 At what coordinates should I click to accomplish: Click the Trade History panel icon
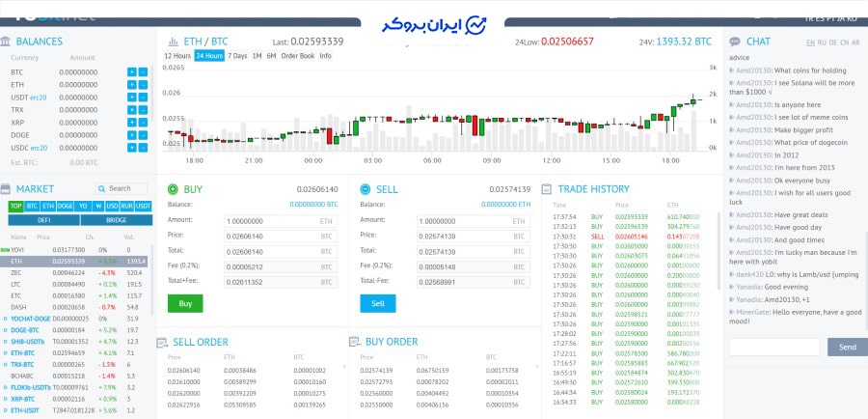click(x=547, y=189)
